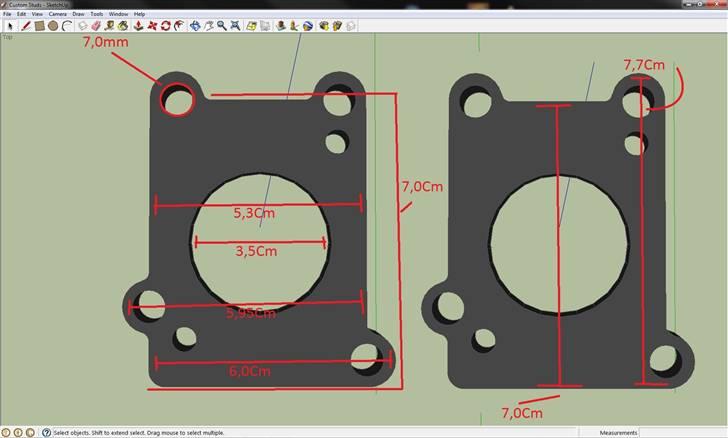This screenshot has height=438, width=728.
Task: Select the Orbit camera tool
Action: click(x=195, y=26)
